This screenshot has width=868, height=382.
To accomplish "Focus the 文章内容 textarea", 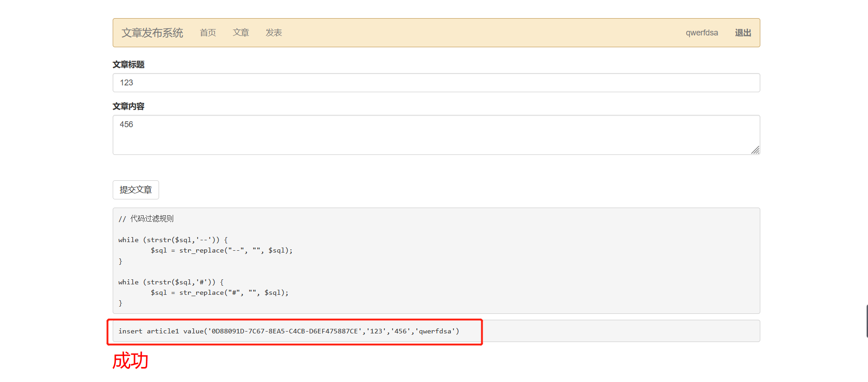I will tap(436, 135).
